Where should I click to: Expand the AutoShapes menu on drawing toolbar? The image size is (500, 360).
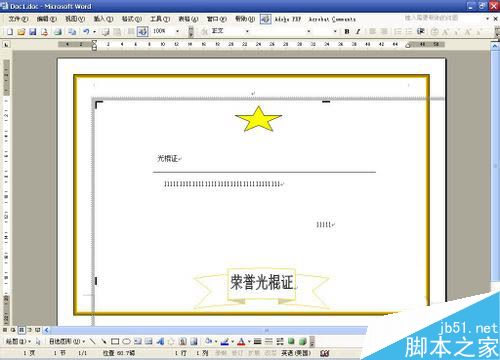coord(67,341)
